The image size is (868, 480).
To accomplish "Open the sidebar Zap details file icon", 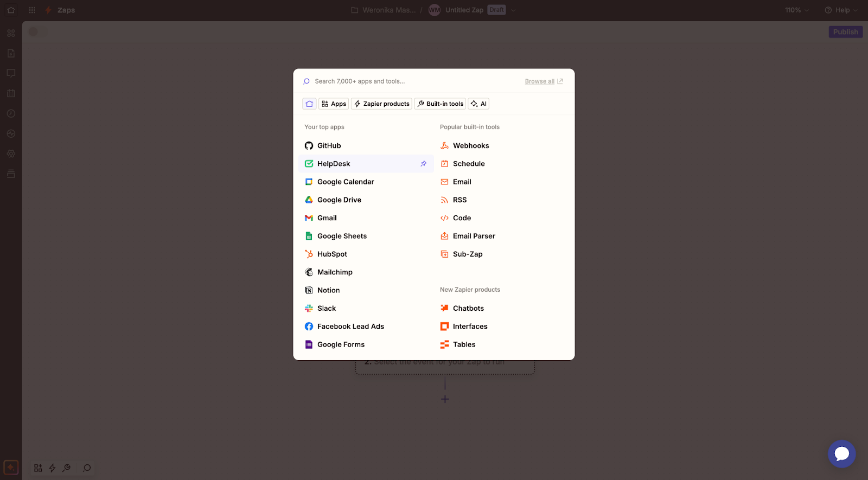I will [11, 53].
